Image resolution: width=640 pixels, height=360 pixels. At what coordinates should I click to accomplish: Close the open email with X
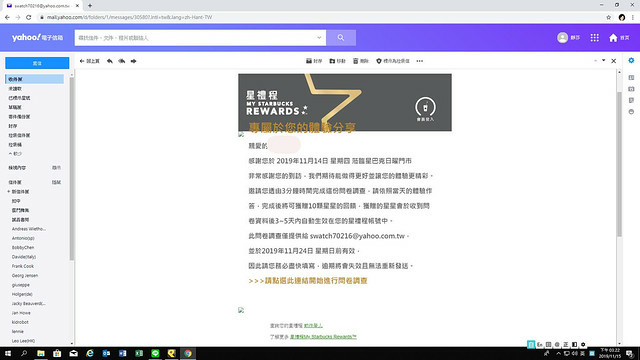(x=613, y=61)
